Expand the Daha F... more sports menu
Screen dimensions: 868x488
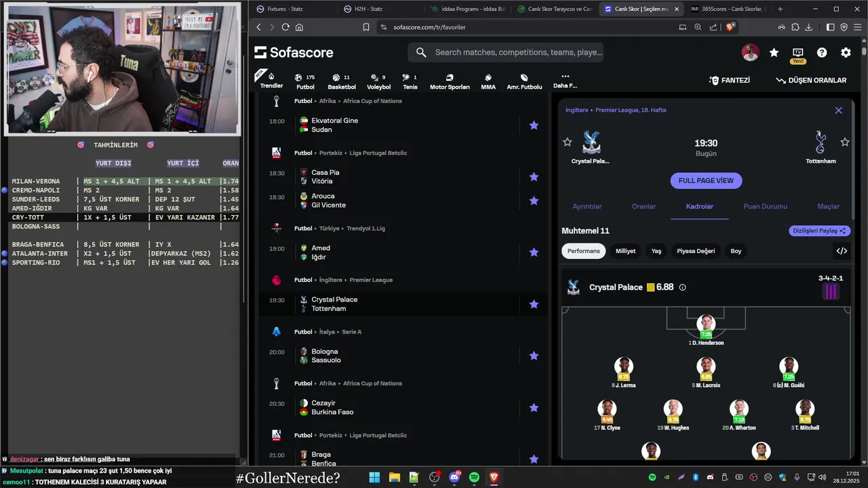[565, 81]
